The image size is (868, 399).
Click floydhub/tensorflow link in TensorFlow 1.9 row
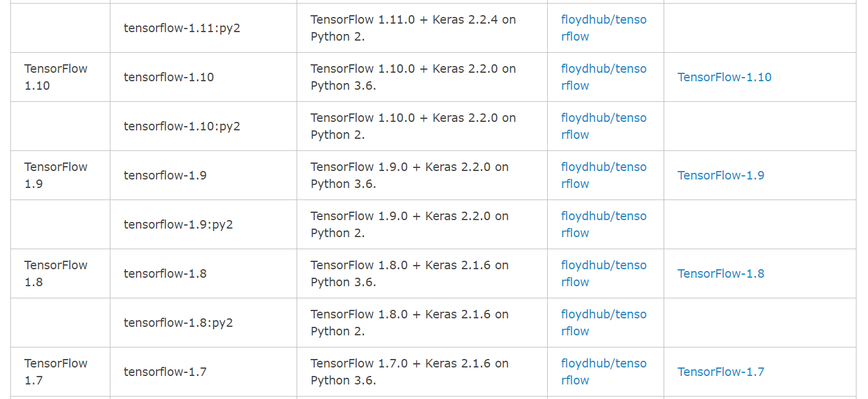pyautogui.click(x=604, y=175)
